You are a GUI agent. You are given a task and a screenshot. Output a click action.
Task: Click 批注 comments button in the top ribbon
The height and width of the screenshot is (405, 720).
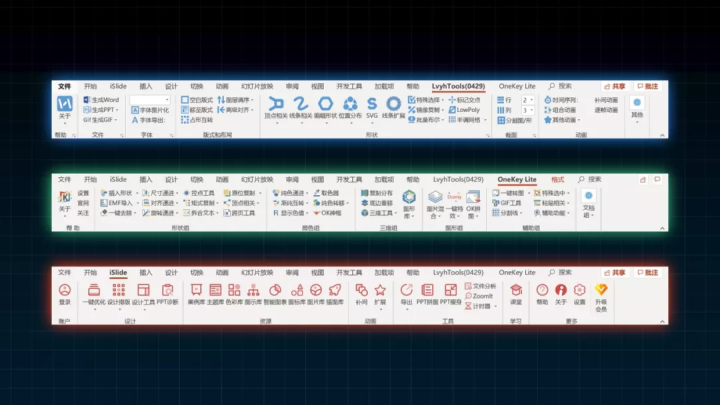(647, 86)
